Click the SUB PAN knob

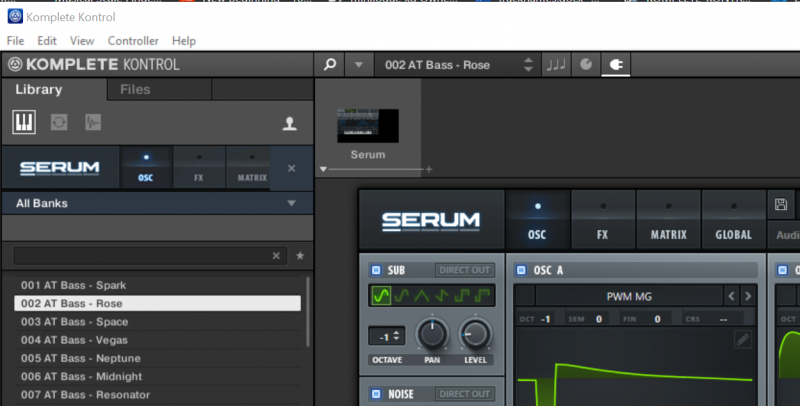point(432,335)
